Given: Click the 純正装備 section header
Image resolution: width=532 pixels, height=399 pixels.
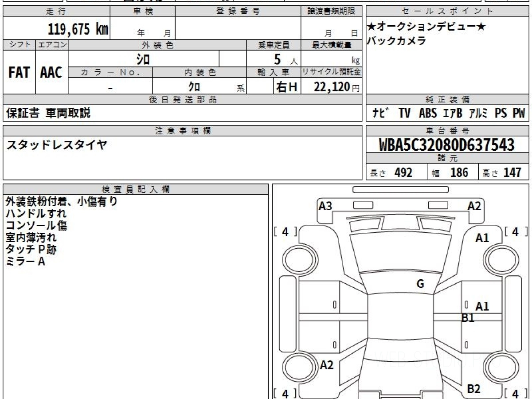Looking at the screenshot, I should pyautogui.click(x=447, y=100).
